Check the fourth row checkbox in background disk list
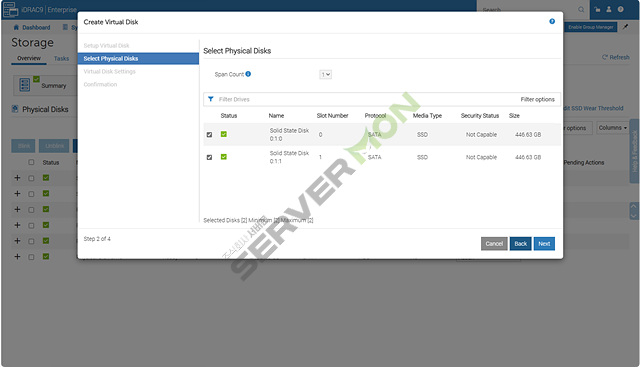 pyautogui.click(x=31, y=225)
